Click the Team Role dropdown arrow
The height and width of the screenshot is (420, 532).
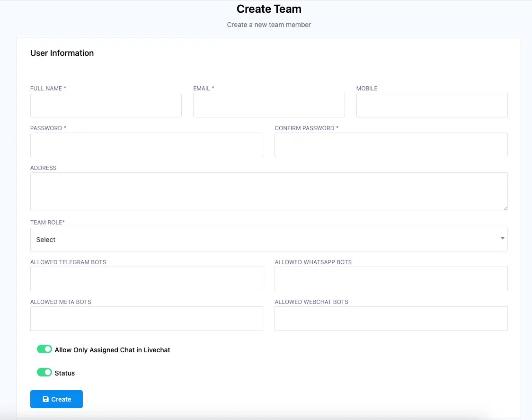click(x=502, y=239)
